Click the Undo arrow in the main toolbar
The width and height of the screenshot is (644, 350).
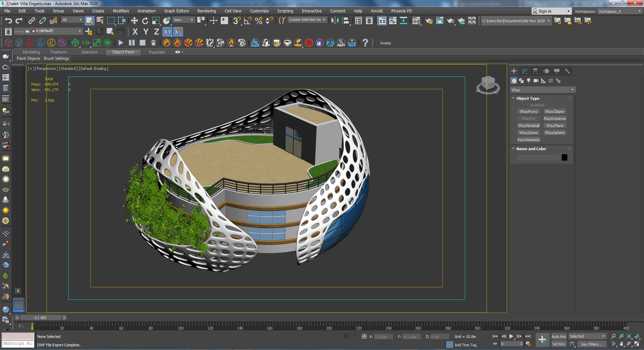[x=8, y=21]
